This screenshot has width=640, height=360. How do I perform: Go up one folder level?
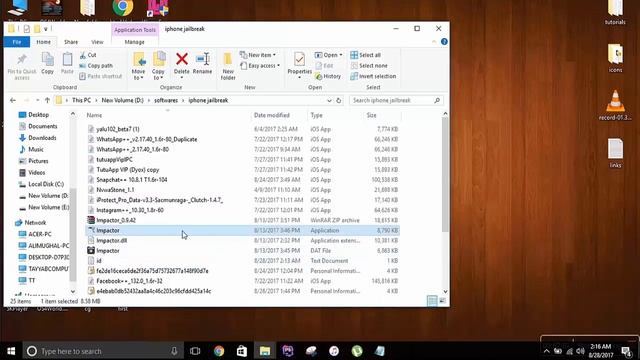pos(47,100)
